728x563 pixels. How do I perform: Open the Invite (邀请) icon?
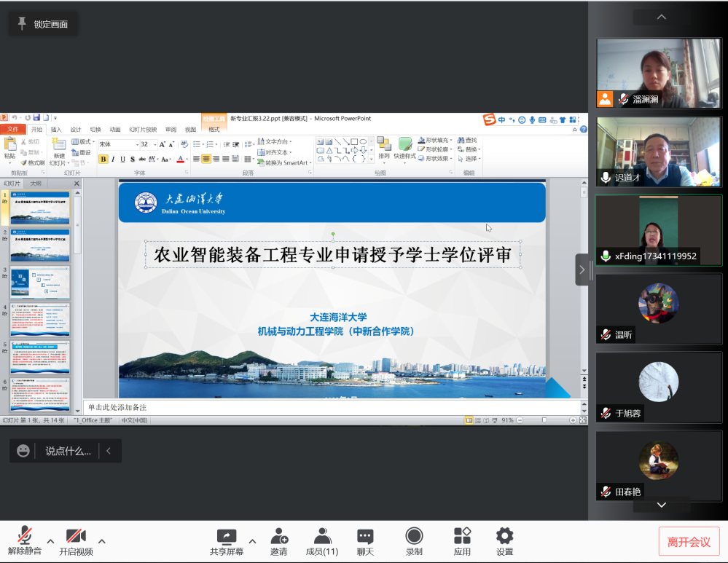278,537
